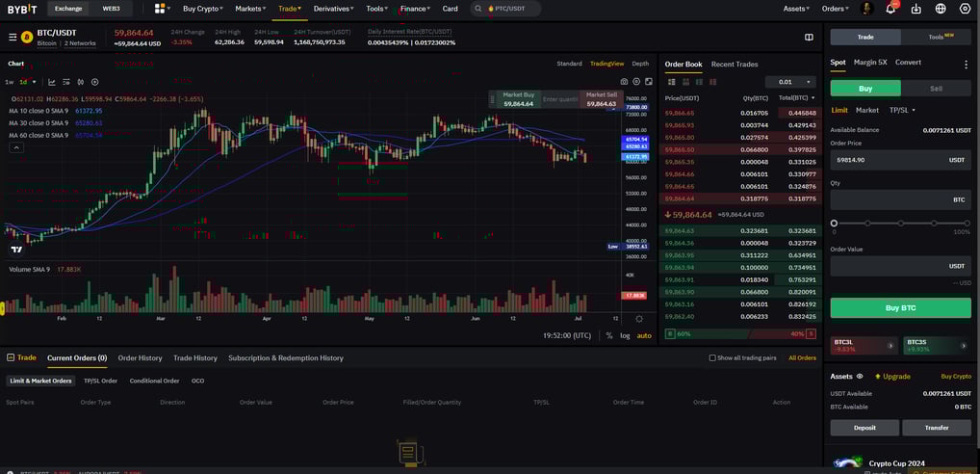The height and width of the screenshot is (474, 980).
Task: Click the Upgrade link
Action: pos(892,377)
